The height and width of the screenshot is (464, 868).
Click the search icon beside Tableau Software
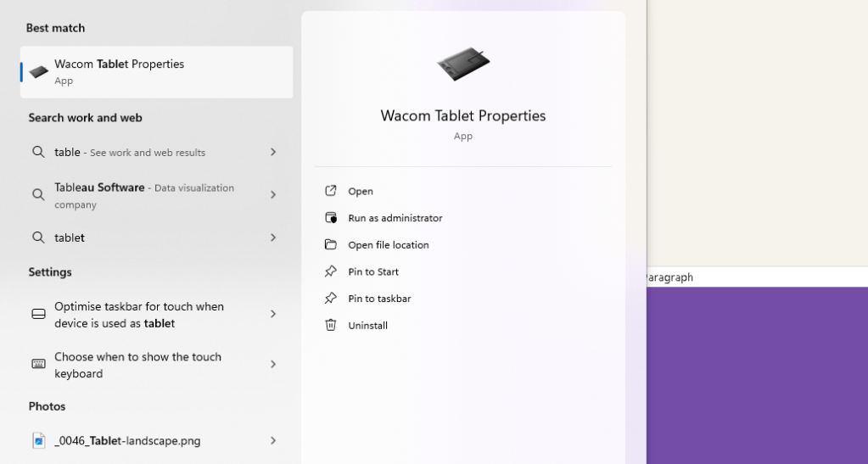pos(38,194)
